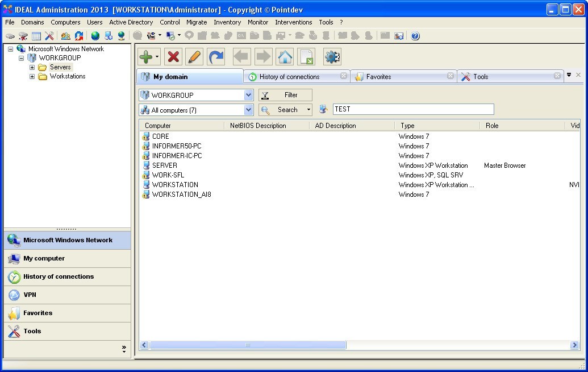Image resolution: width=588 pixels, height=372 pixels.
Task: Expand the Servers folder node
Action: tap(32, 67)
